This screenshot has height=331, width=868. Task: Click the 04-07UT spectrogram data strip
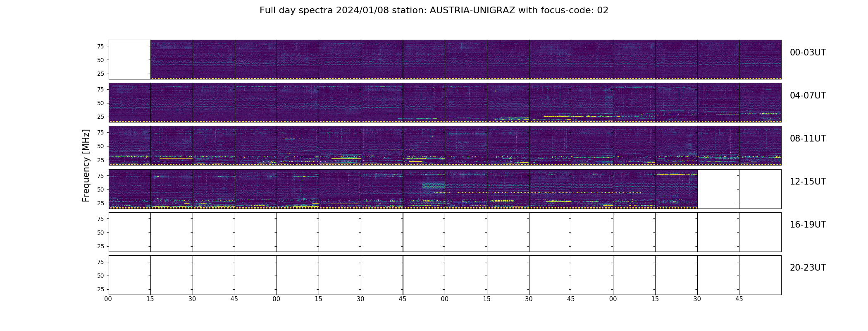[445, 103]
